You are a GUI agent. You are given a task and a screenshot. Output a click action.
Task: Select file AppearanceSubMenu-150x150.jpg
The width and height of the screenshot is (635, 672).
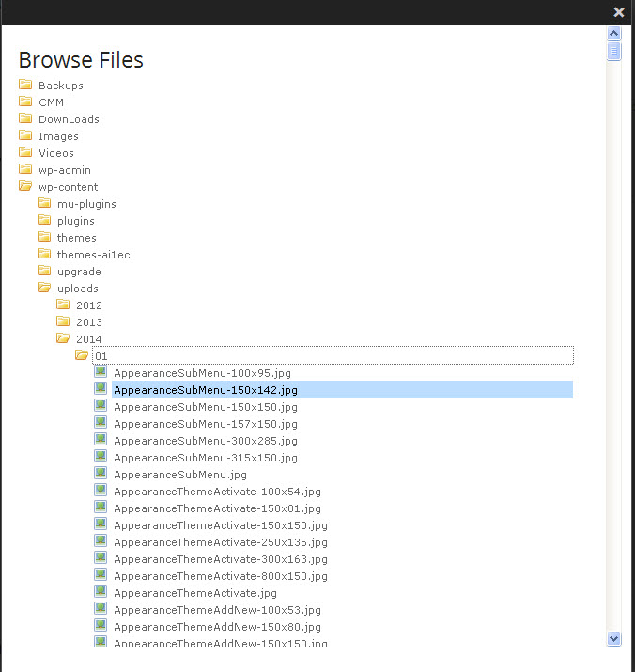[206, 407]
